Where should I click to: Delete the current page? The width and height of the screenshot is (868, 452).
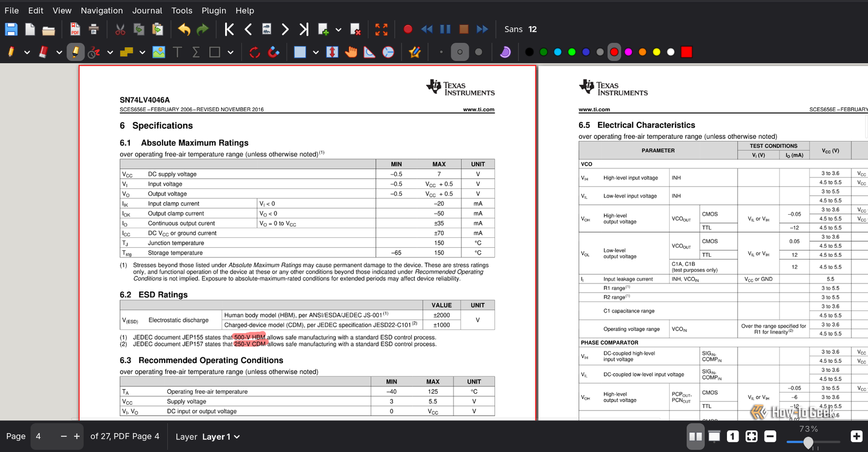point(356,29)
